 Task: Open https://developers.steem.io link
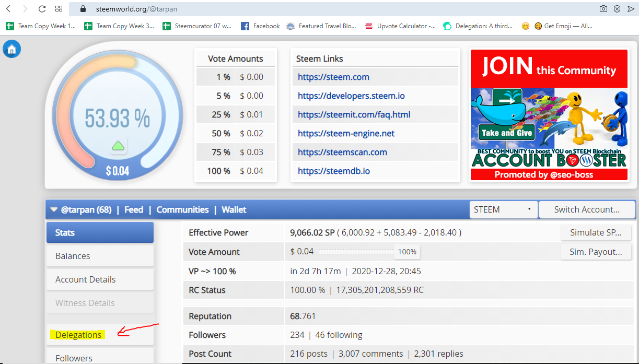351,96
